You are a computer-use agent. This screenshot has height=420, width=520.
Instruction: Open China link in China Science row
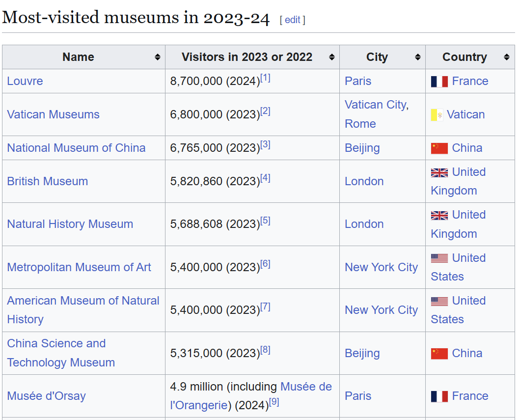(467, 353)
